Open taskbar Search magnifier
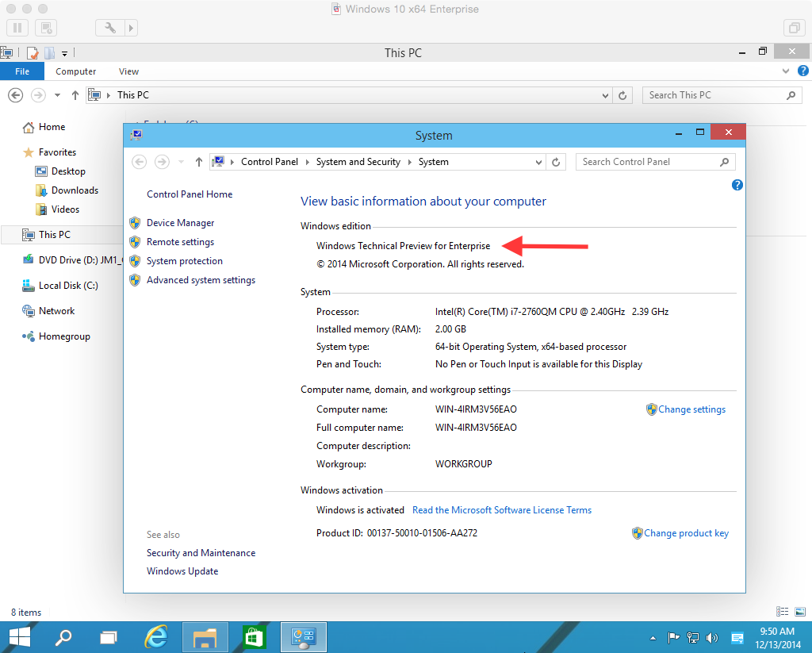The image size is (812, 653). [x=63, y=637]
